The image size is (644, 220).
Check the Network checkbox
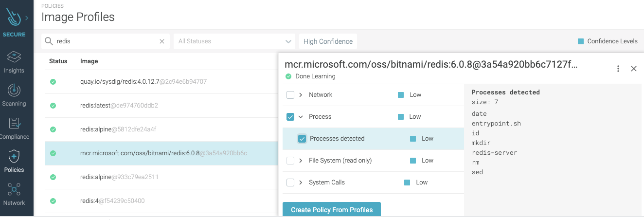[x=290, y=95]
